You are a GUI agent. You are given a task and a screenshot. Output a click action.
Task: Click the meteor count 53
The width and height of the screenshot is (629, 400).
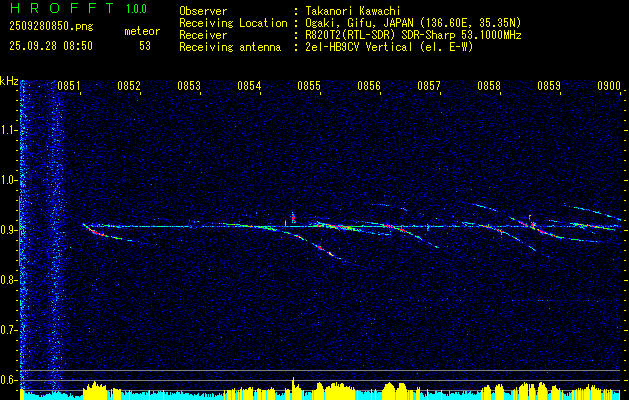pos(145,46)
